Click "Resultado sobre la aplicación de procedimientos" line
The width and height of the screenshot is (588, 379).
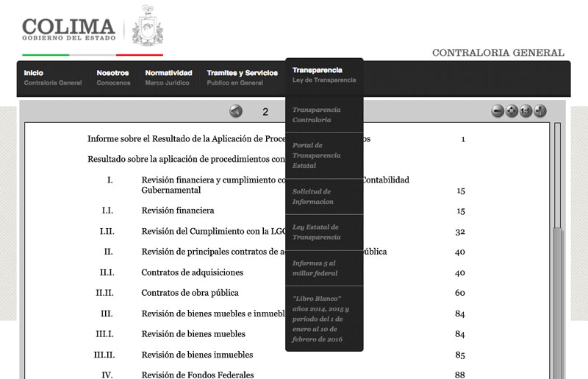[187, 159]
